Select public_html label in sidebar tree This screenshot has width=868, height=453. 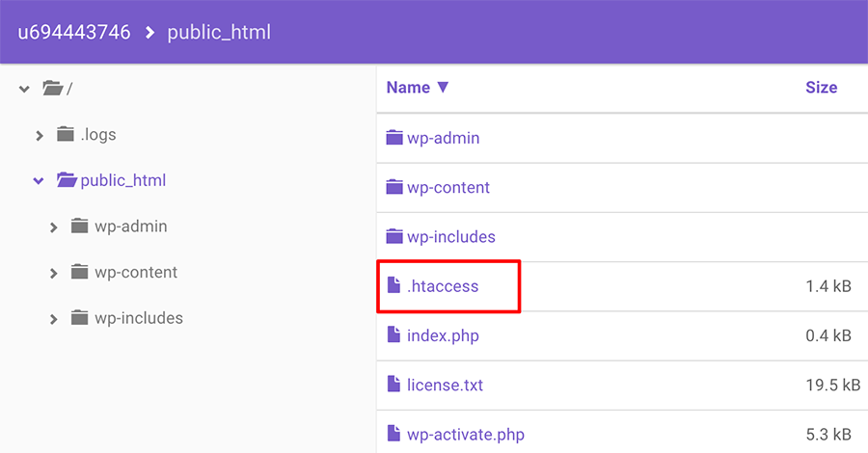(x=123, y=180)
